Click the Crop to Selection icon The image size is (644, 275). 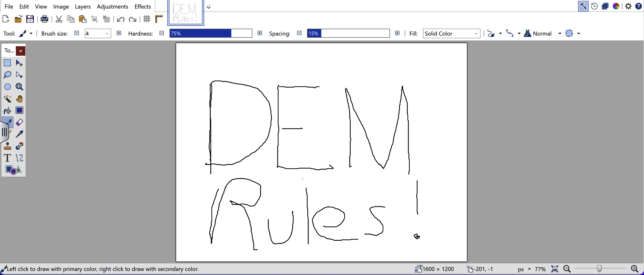(x=94, y=19)
